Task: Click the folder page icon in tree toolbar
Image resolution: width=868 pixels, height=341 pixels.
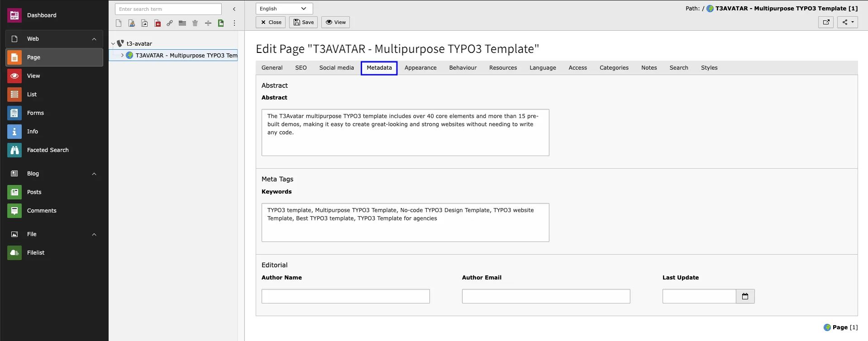Action: tap(182, 23)
